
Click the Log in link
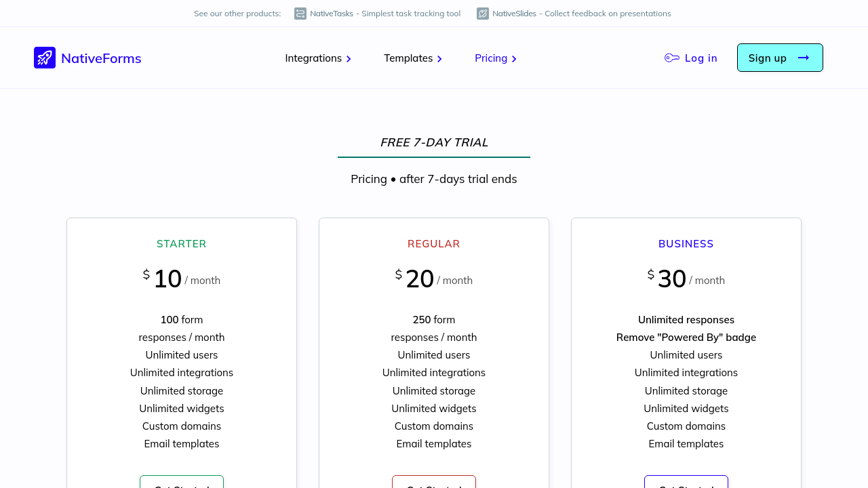coord(701,58)
